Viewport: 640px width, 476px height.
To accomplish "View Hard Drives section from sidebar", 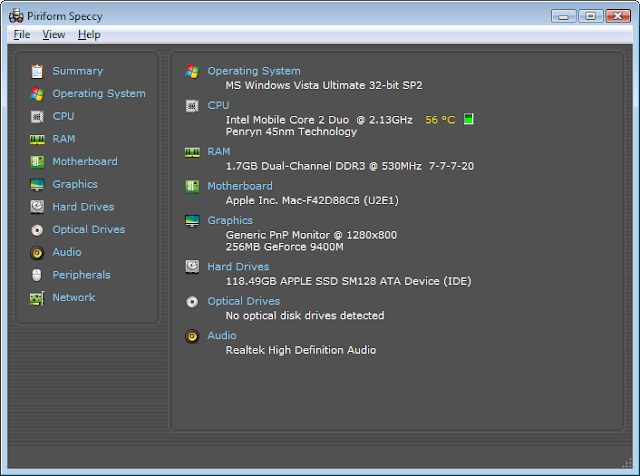I will click(83, 207).
